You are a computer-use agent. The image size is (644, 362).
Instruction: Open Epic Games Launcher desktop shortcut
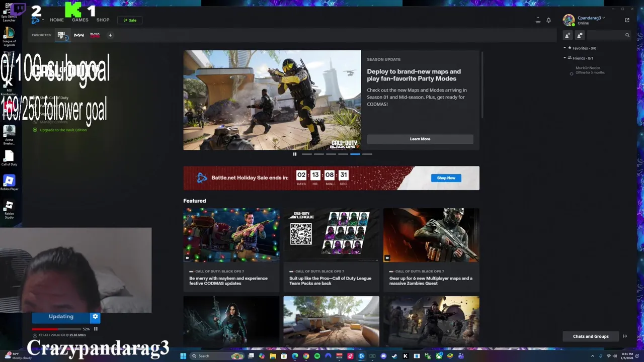(9, 13)
